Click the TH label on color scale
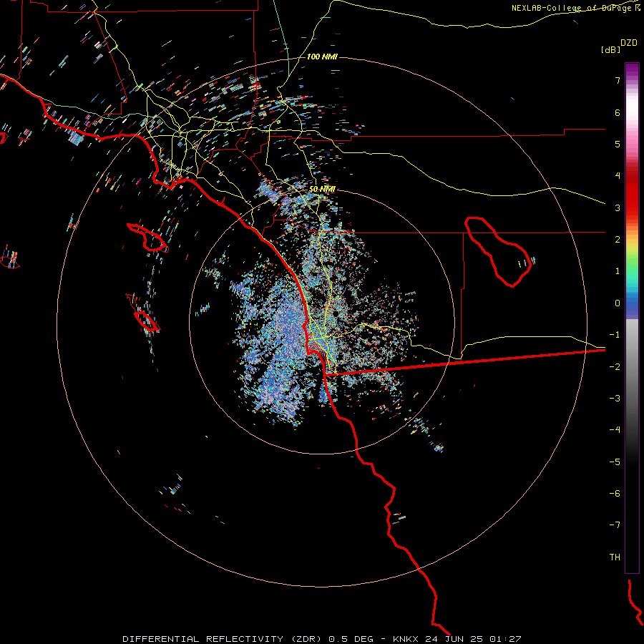 pos(615,557)
